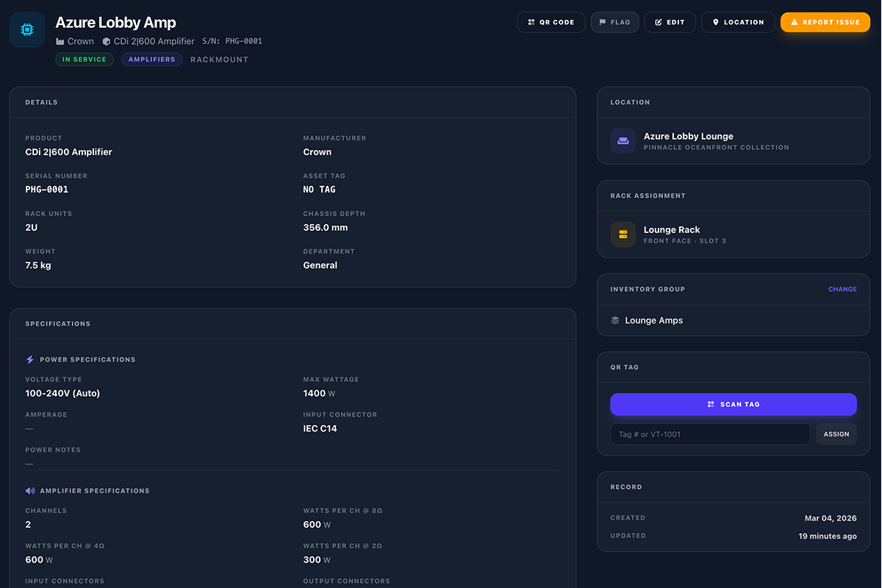
Task: Select the Amplifiers tag
Action: [x=151, y=59]
